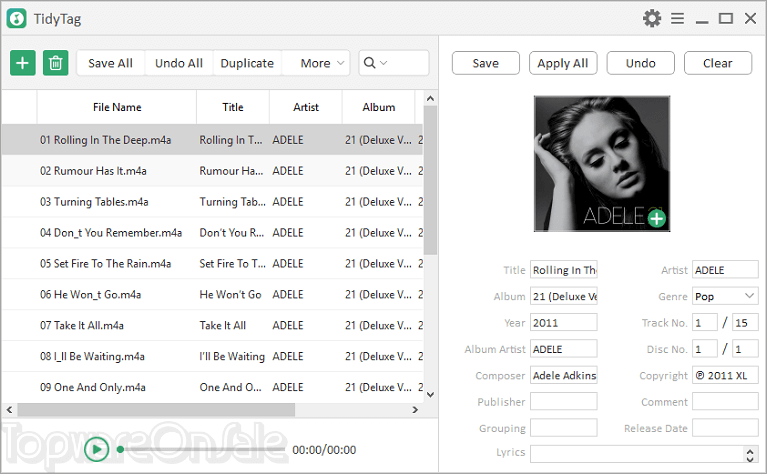Screen dimensions: 767x474
Task: Select 03 Turning Tables.m4a
Action: (x=212, y=202)
